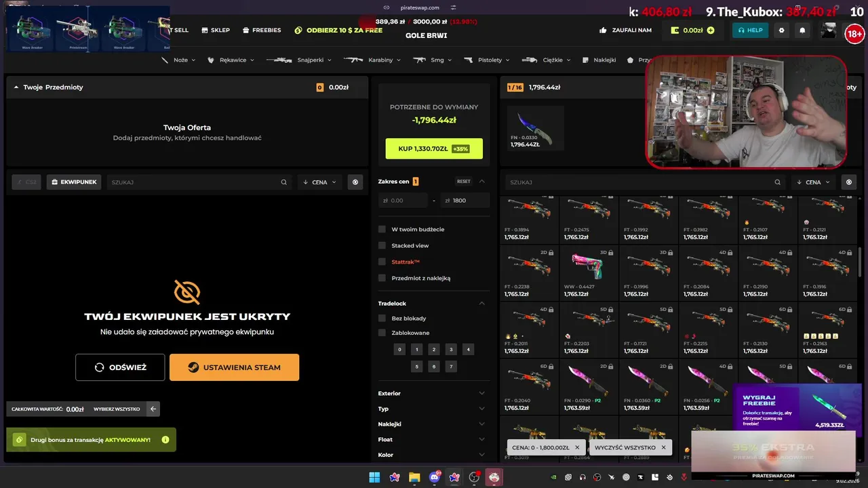Collapse the Zakres cen section

(x=482, y=181)
